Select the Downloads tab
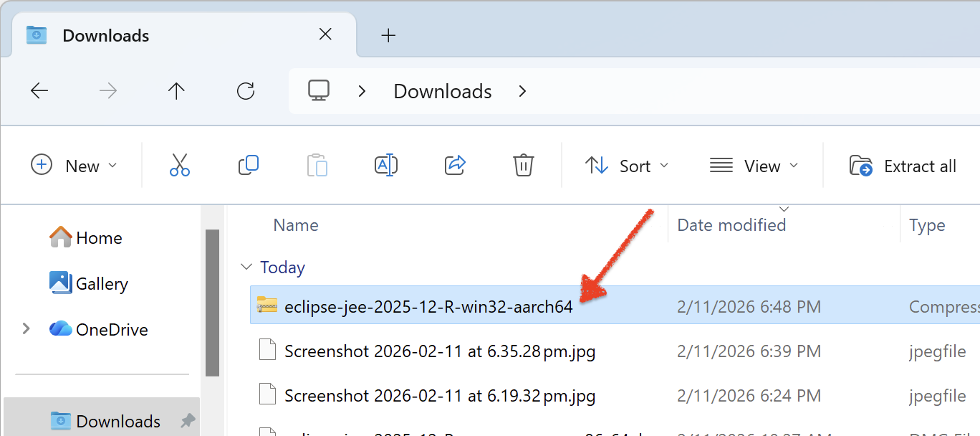The width and height of the screenshot is (980, 436). (x=105, y=34)
